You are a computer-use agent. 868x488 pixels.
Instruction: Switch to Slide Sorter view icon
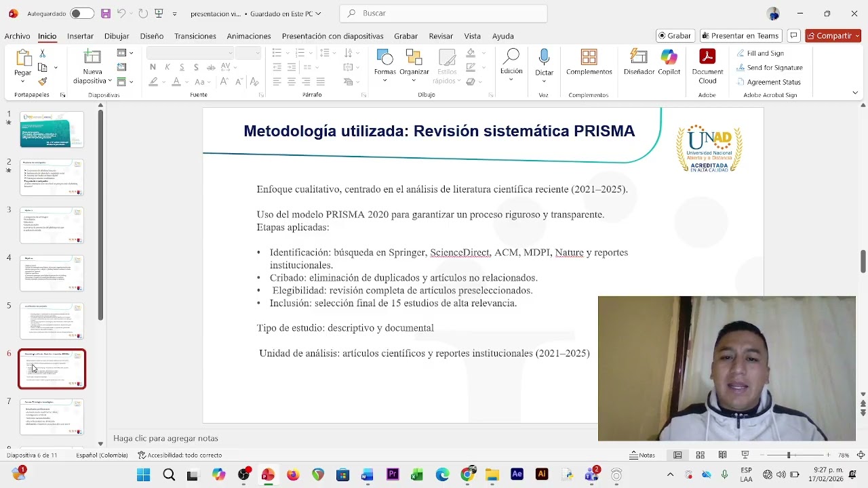pos(700,455)
